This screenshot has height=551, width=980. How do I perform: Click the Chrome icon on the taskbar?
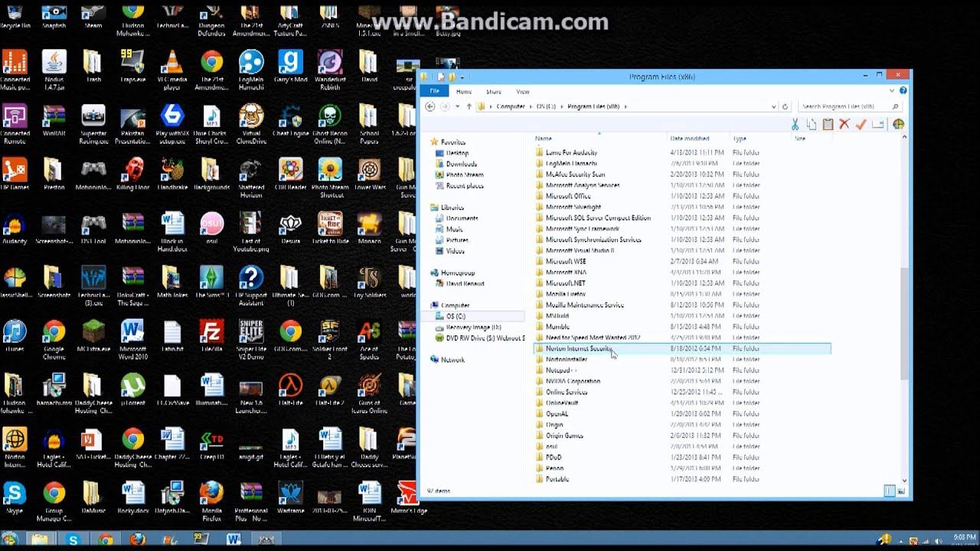pos(106,540)
